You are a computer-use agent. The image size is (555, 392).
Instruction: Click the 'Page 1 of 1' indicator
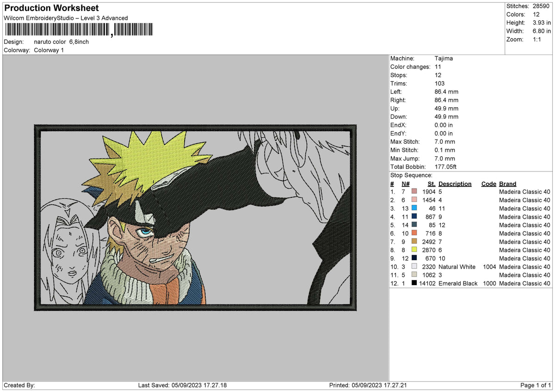click(536, 385)
